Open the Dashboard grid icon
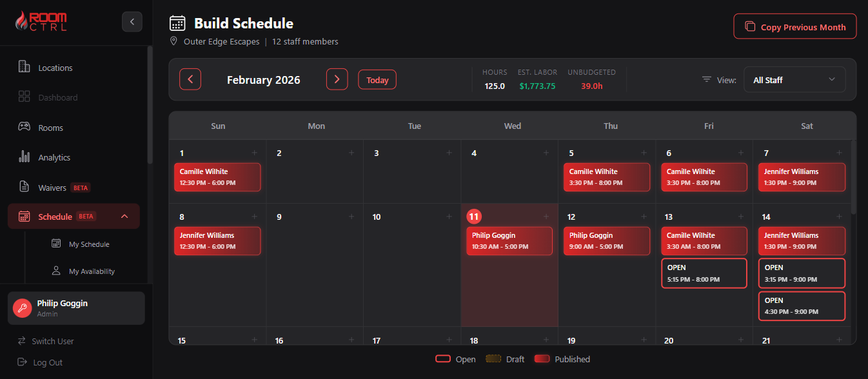 point(25,97)
